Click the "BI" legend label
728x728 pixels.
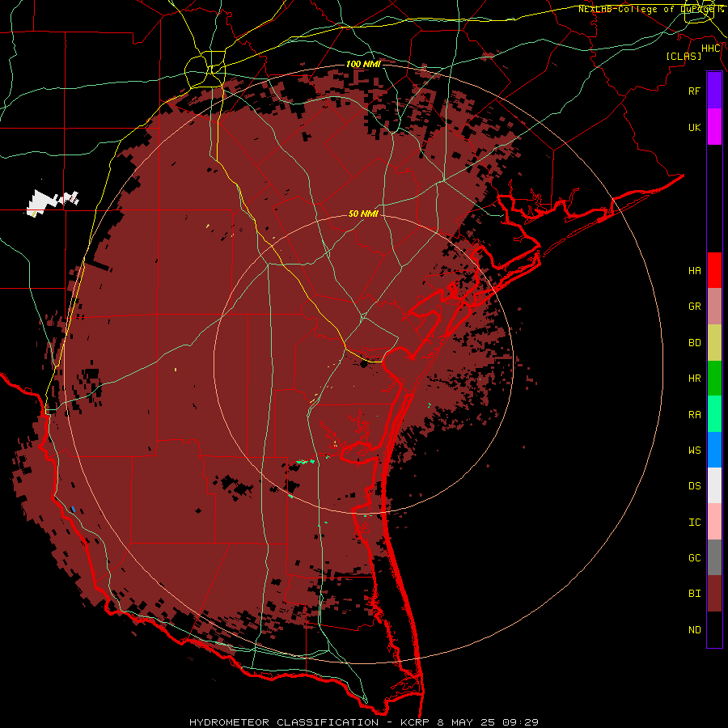click(695, 594)
